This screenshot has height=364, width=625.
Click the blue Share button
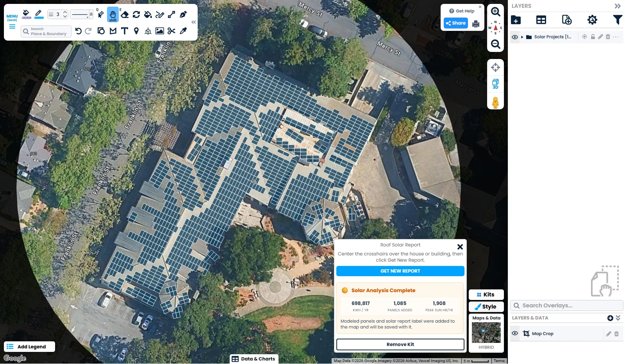[x=456, y=23]
